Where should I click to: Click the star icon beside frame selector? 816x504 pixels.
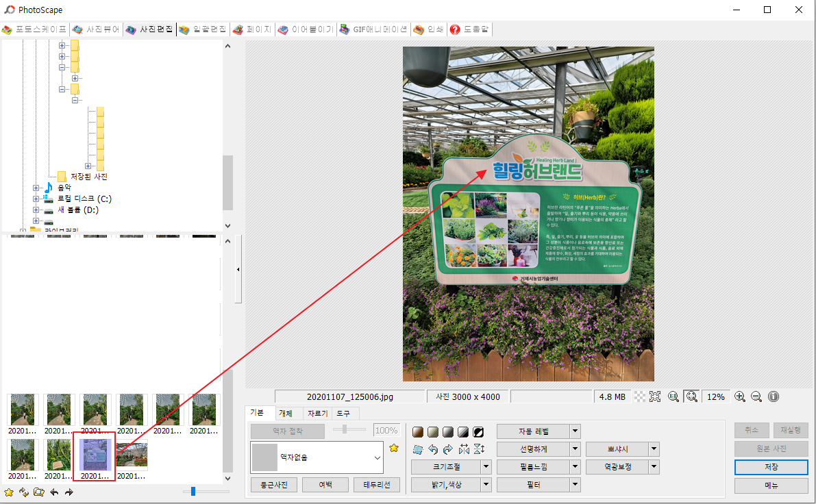[x=394, y=448]
